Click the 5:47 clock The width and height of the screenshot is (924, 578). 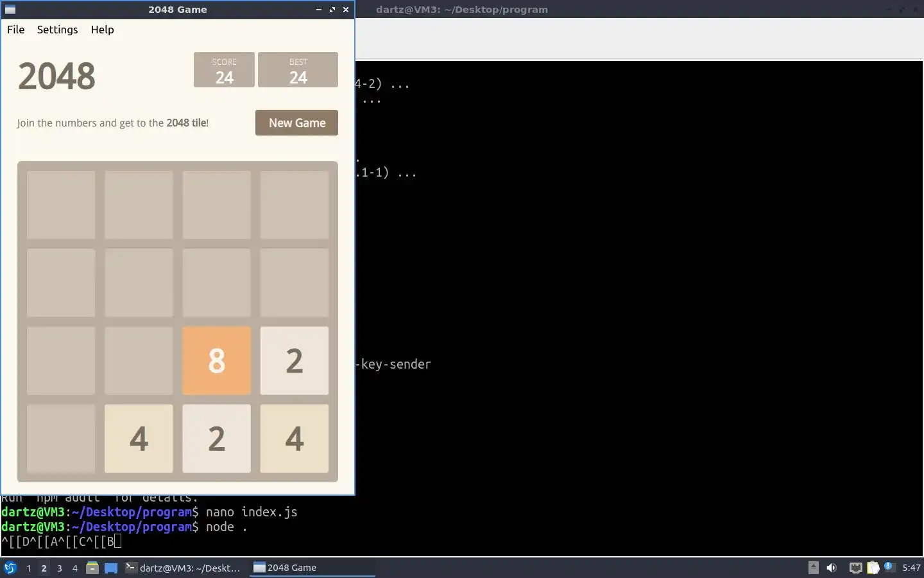[911, 568]
